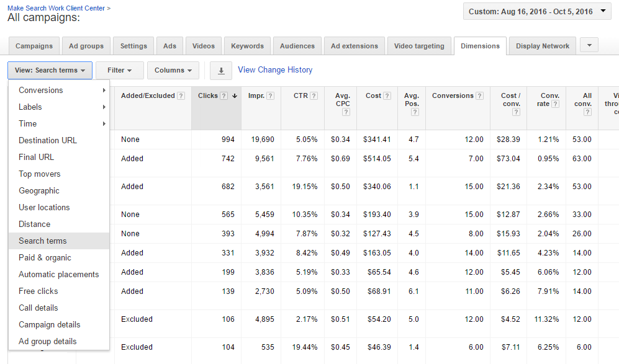Open help icon under Avg. CPC header
This screenshot has width=619, height=364.
pyautogui.click(x=346, y=112)
